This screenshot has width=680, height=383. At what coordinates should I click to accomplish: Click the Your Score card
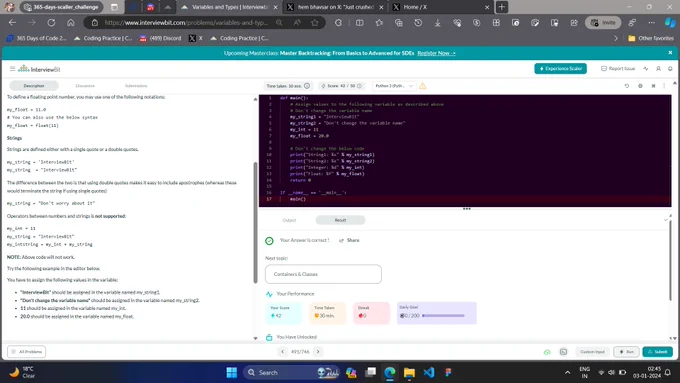coord(284,313)
